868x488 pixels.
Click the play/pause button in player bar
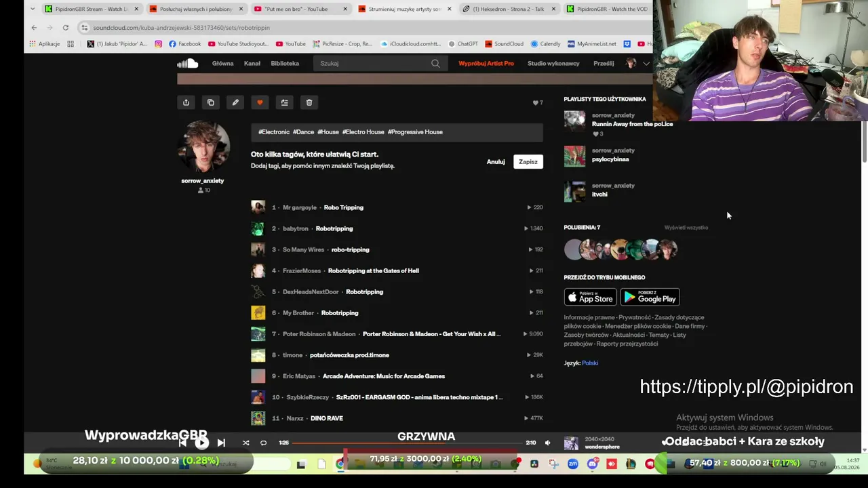click(x=201, y=443)
